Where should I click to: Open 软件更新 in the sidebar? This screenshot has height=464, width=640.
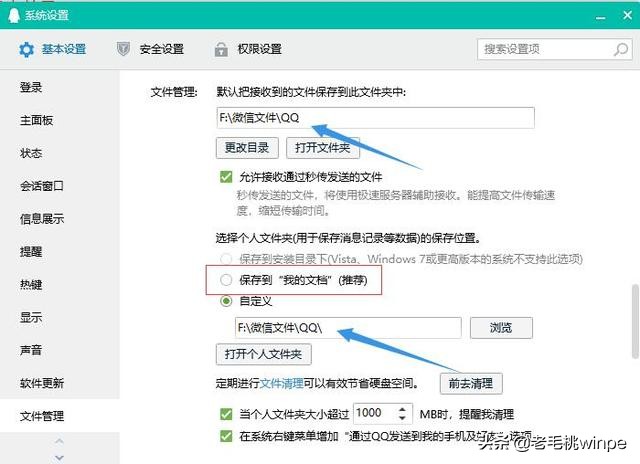click(42, 383)
